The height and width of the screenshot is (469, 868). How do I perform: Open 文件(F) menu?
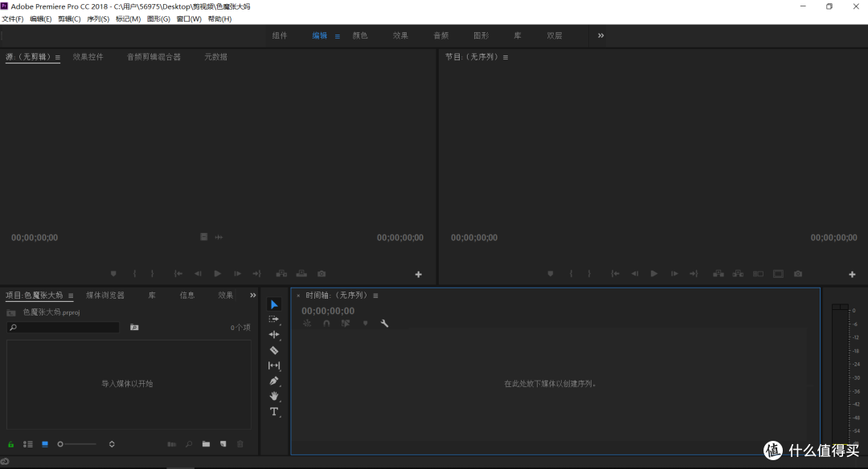tap(12, 18)
